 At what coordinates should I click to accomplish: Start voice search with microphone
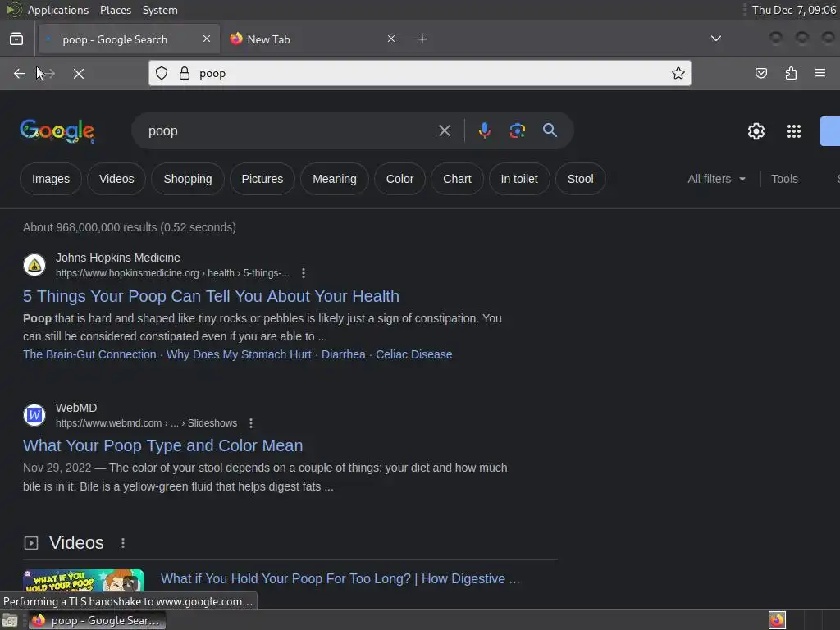point(484,130)
